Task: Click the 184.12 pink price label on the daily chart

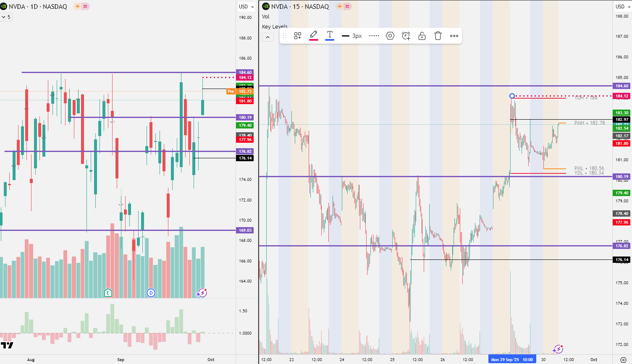Action: pos(245,78)
